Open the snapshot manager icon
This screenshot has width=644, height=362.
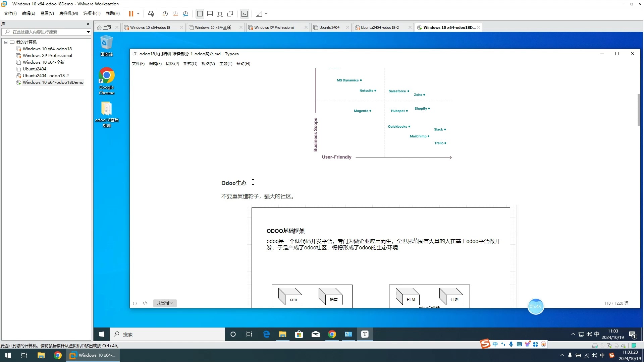pos(185,14)
